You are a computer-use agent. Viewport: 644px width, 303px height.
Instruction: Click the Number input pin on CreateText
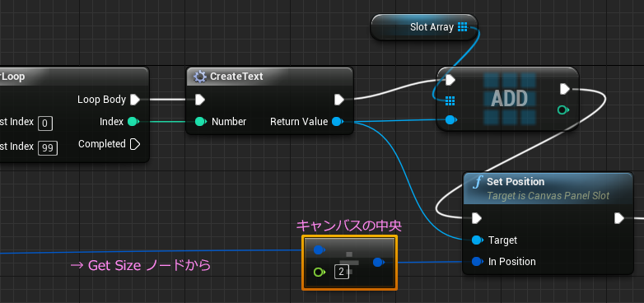point(200,122)
